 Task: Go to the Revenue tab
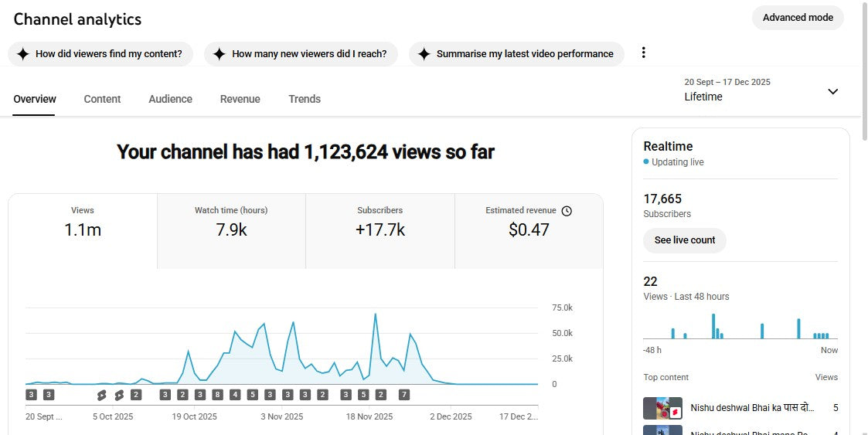[240, 99]
